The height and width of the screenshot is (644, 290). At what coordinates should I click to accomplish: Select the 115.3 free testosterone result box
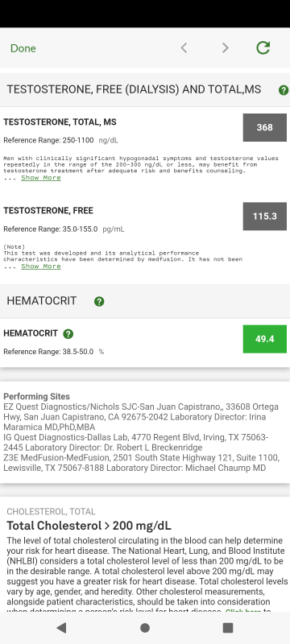[265, 216]
